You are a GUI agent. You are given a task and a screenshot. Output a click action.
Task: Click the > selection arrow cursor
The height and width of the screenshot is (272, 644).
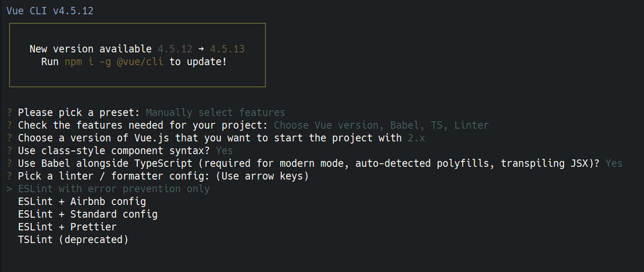tap(9, 189)
